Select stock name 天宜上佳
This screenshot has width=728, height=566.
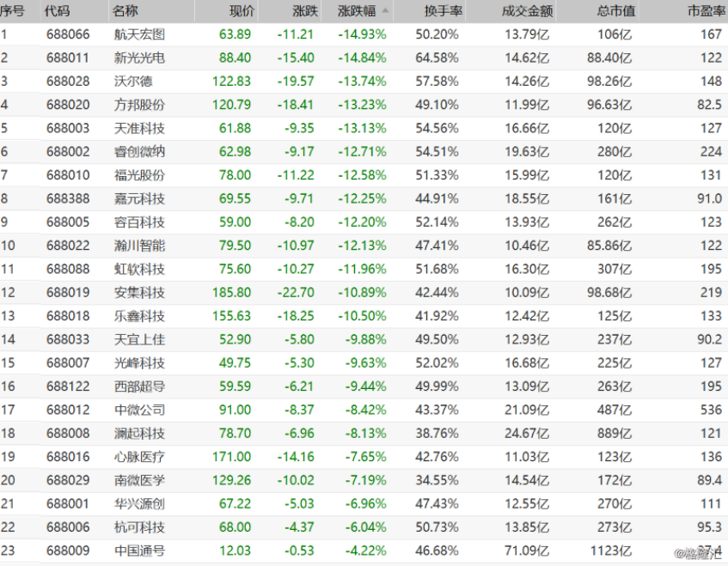(139, 339)
